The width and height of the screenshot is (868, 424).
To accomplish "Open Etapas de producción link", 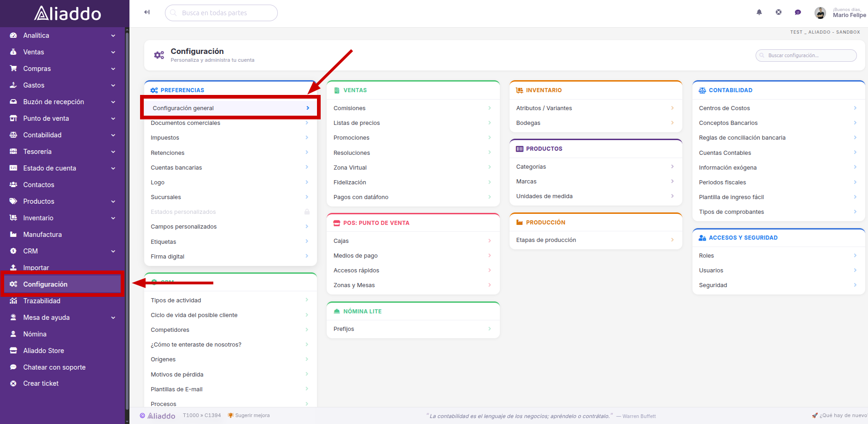I will [x=596, y=240].
